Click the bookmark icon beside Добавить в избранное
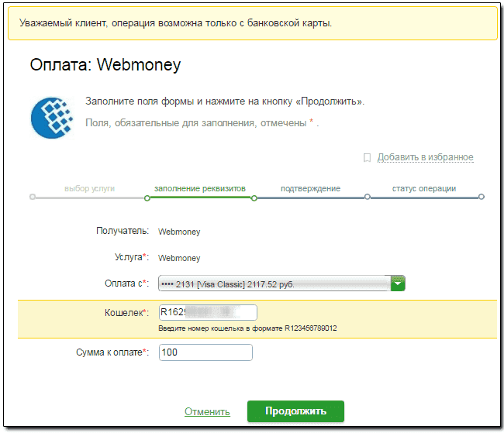Image resolution: width=504 pixels, height=433 pixels. 368,158
